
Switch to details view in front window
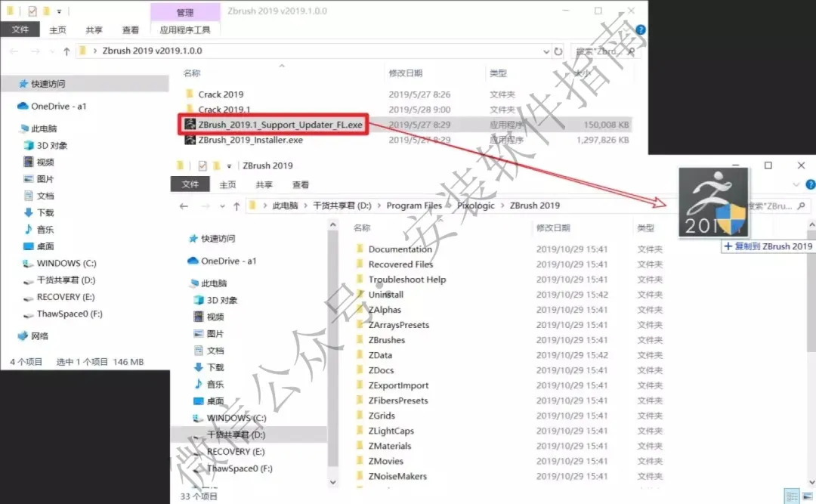(x=792, y=496)
